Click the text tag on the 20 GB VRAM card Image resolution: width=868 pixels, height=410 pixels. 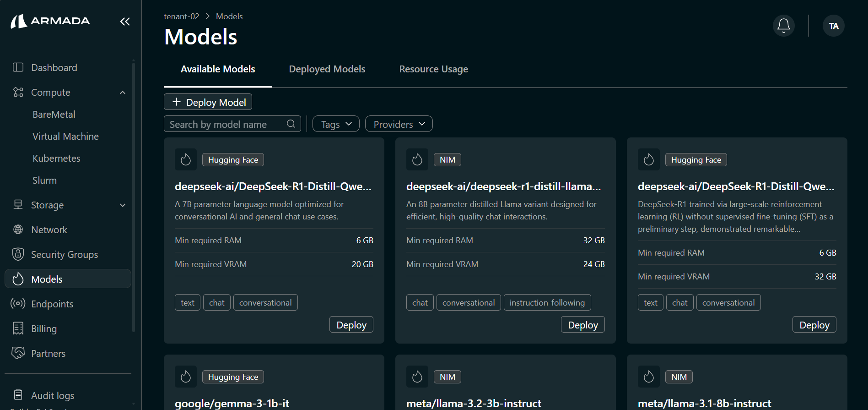coord(188,302)
